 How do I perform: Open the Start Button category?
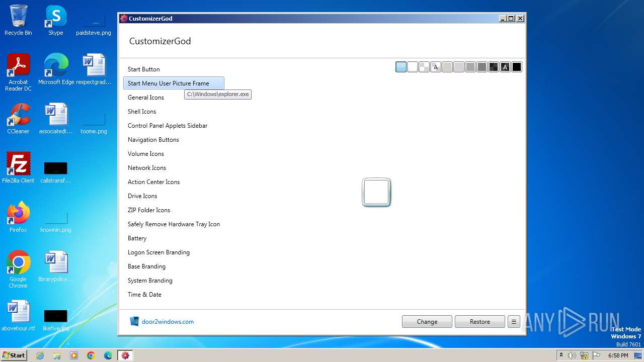(174, 69)
